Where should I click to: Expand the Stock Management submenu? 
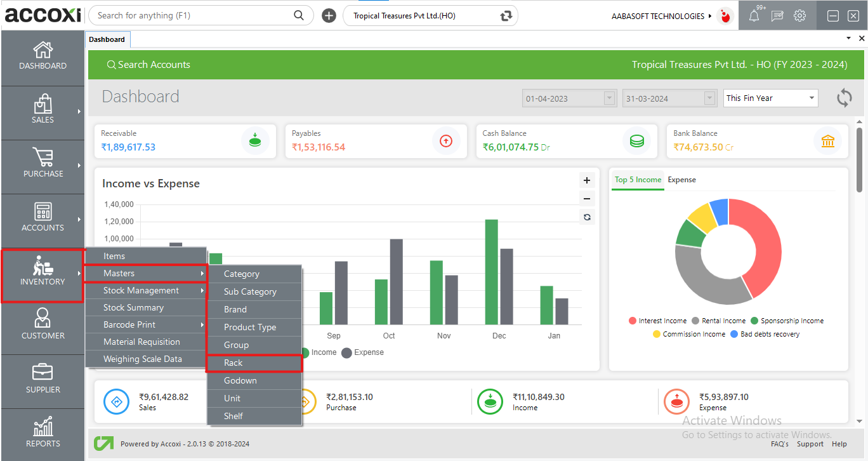tap(146, 290)
